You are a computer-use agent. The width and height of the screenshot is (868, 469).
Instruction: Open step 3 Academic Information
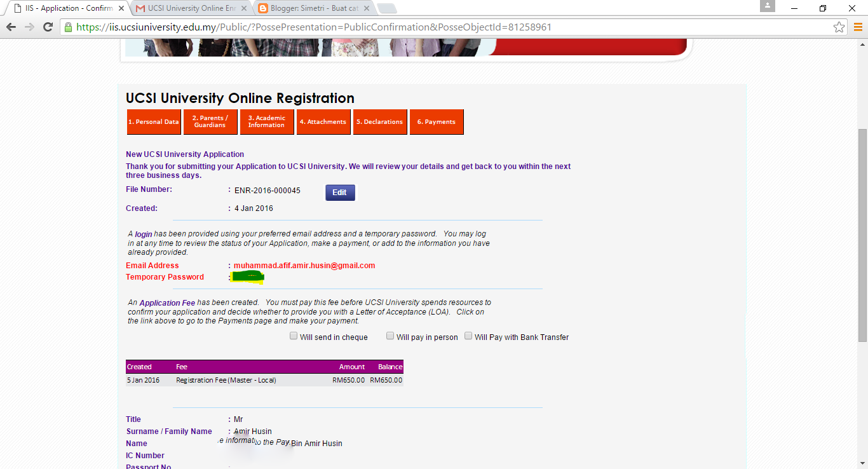(x=267, y=122)
